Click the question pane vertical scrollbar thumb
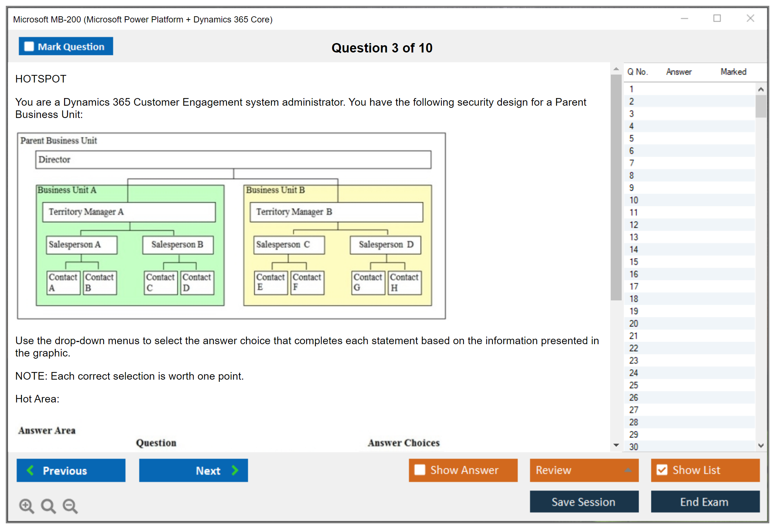Image resolution: width=778 pixels, height=532 pixels. click(x=616, y=188)
